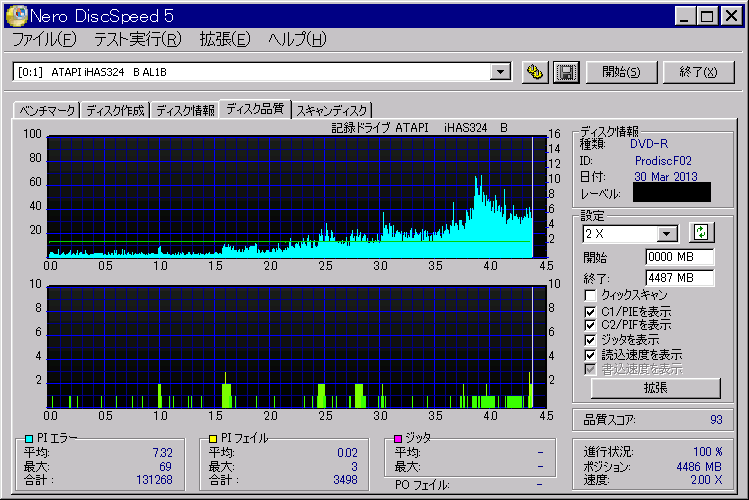
Task: Click the DVD-R disc type value
Action: pos(649,144)
